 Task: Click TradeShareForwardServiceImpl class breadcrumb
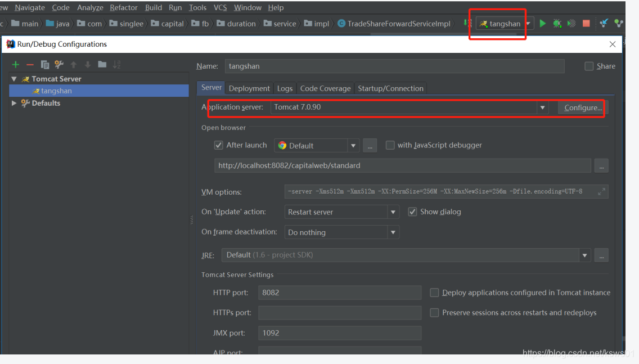pyautogui.click(x=394, y=24)
